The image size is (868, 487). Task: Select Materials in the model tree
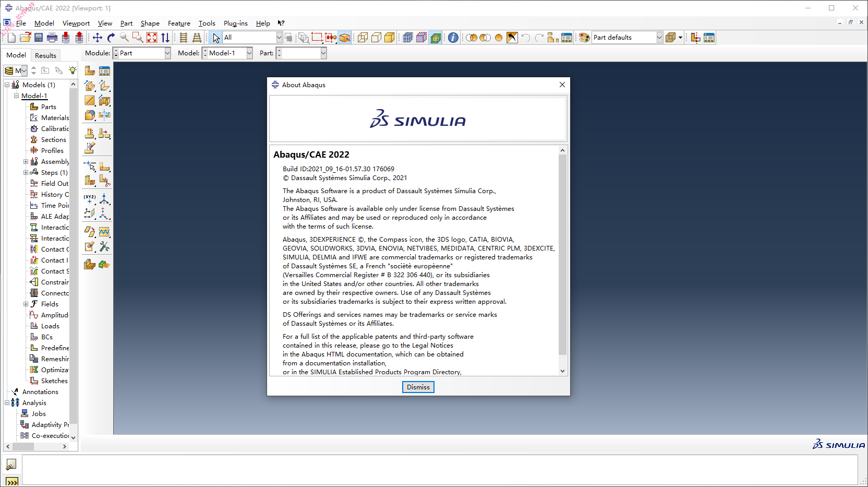55,118
